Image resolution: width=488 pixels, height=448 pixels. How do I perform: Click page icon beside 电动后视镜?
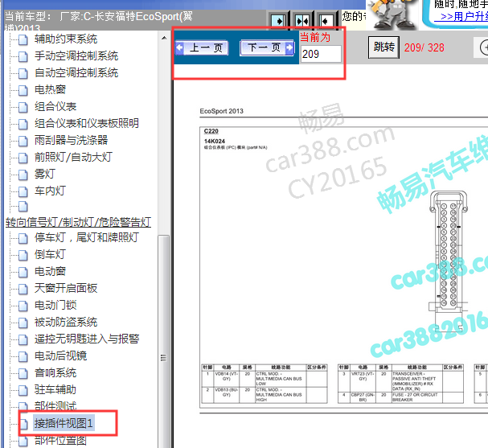pos(23,356)
